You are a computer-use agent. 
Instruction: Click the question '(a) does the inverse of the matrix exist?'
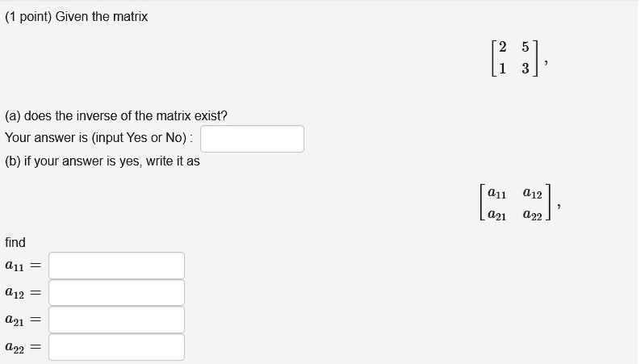pyautogui.click(x=116, y=116)
